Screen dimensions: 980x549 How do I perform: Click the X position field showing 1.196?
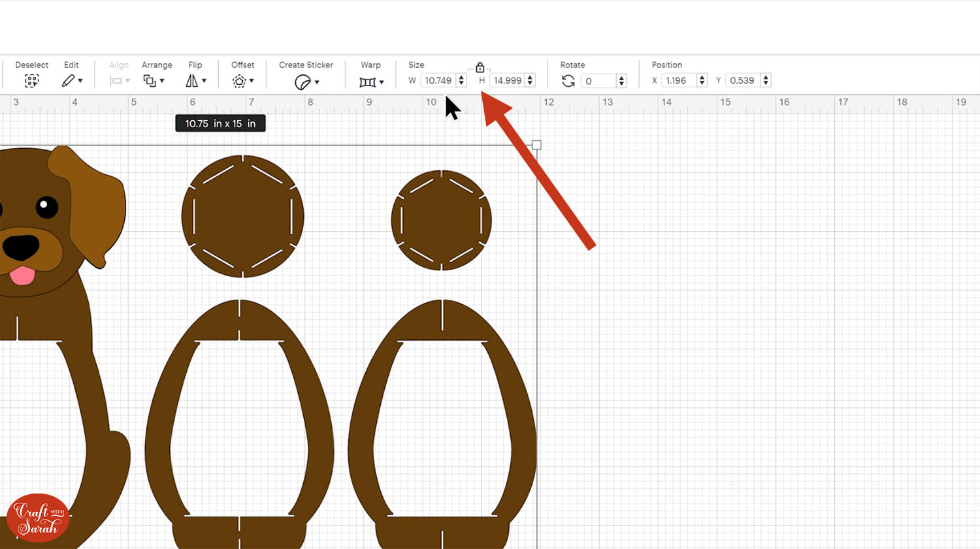click(x=677, y=81)
